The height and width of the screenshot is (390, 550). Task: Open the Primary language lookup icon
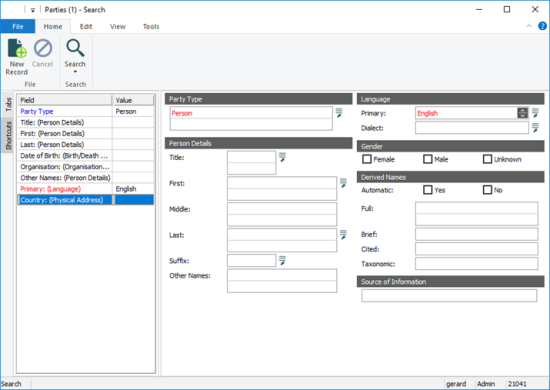pos(535,113)
